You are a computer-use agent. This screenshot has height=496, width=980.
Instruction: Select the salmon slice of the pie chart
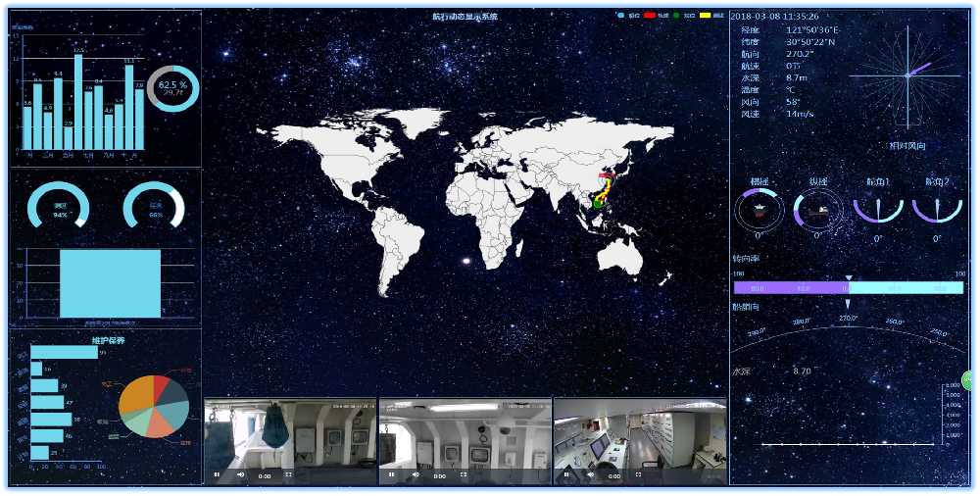click(x=162, y=425)
